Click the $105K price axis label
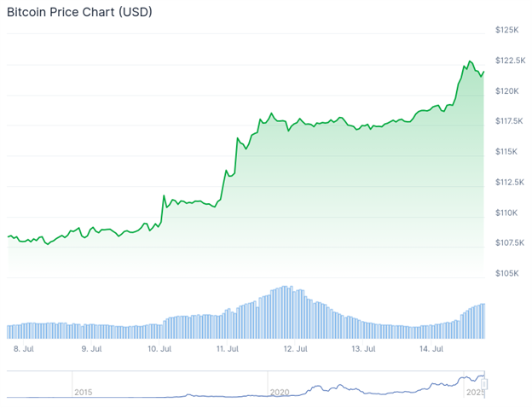This screenshot has width=532, height=408. pyautogui.click(x=507, y=273)
